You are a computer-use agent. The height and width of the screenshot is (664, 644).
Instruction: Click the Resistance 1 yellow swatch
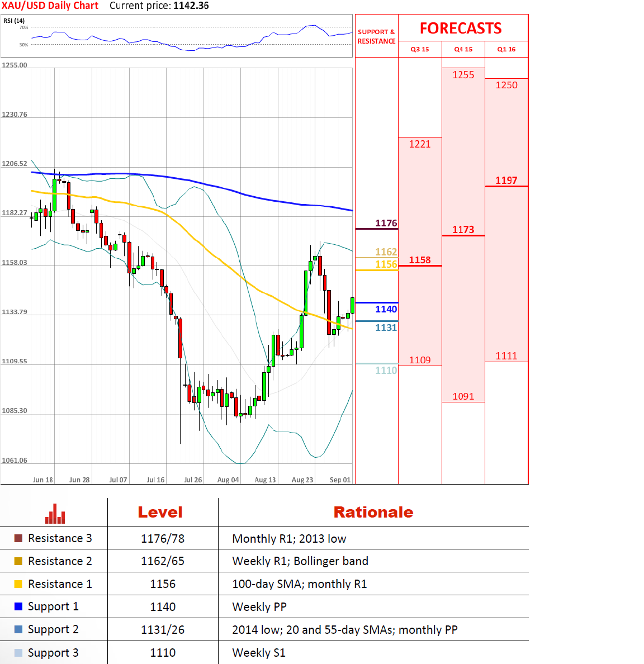pos(18,584)
